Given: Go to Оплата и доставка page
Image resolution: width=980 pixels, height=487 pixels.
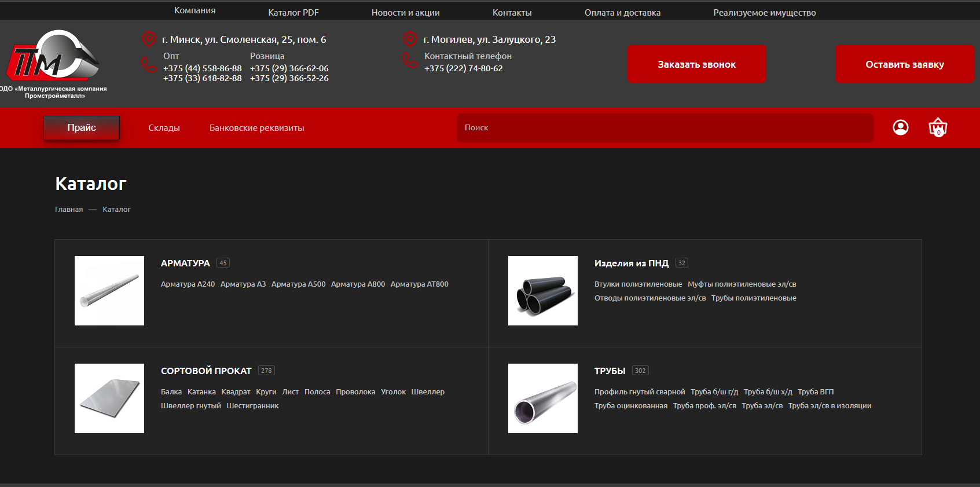Looking at the screenshot, I should 622,13.
